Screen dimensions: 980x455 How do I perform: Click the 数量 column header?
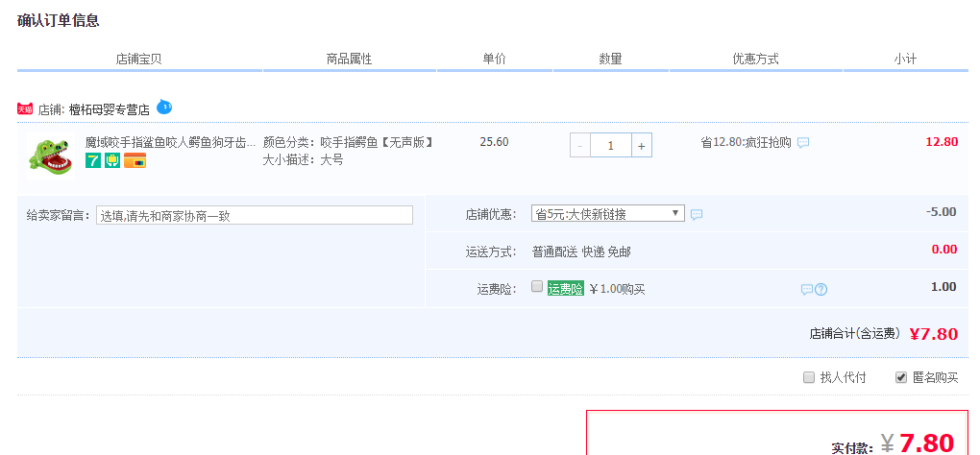(611, 60)
